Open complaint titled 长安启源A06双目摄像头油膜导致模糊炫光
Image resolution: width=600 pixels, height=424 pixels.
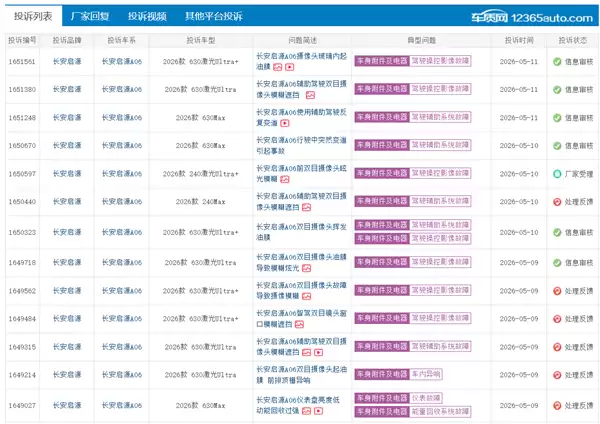point(301,262)
